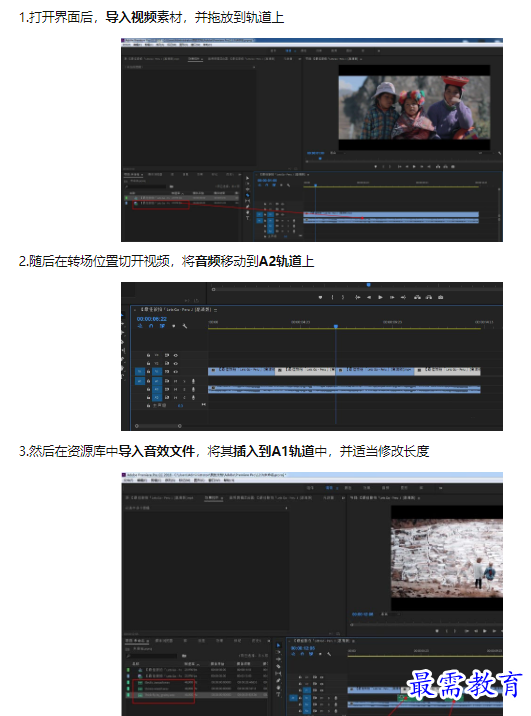531x716 pixels.
Task: Open the Sequence menu in step 3 screenshot
Action: click(171, 480)
